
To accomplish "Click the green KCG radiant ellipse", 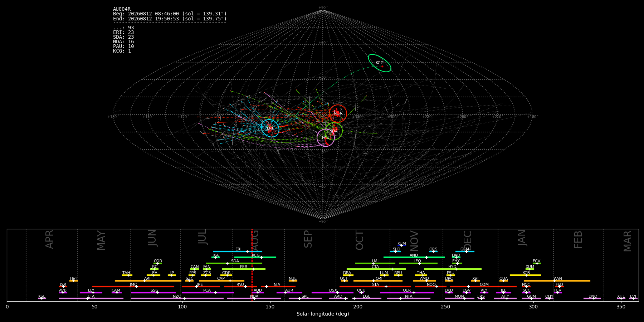I will [x=380, y=63].
